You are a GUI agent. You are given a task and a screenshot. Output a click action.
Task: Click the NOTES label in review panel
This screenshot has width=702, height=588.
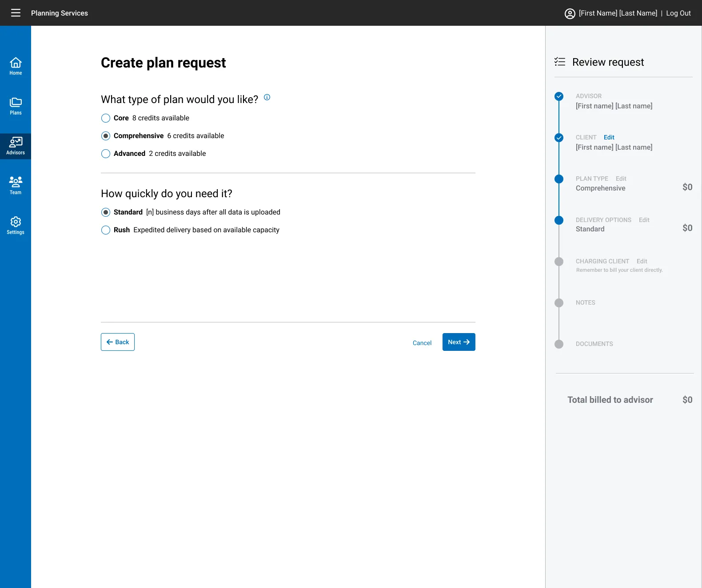(586, 302)
